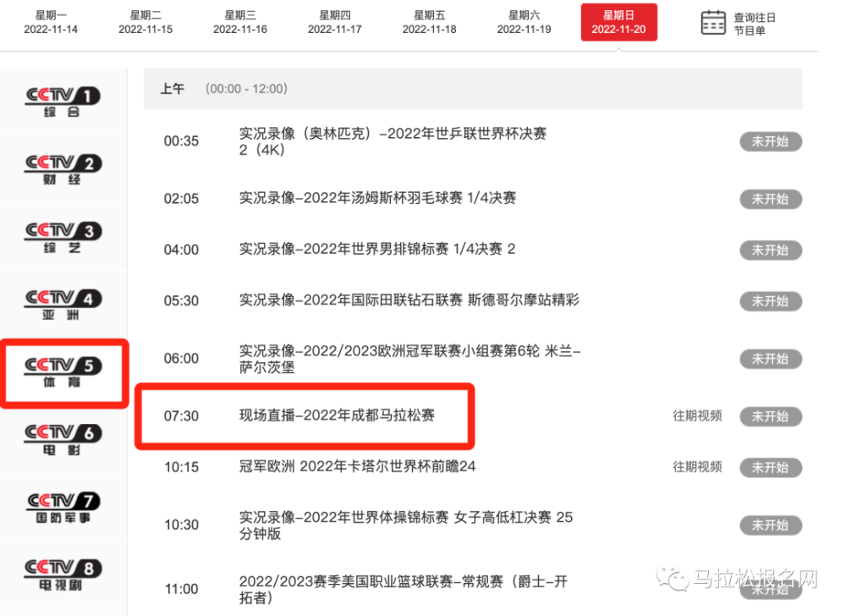Open 查询往日节目单 link
Screen dimensions: 846x616
click(755, 24)
